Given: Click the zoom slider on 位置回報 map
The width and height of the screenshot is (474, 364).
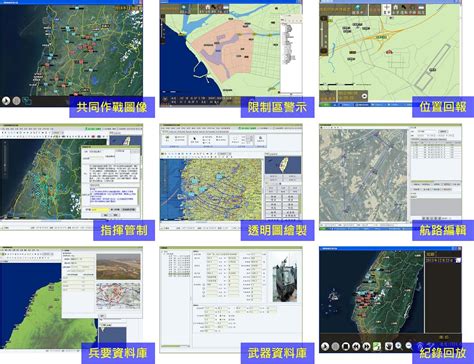Looking at the screenshot, I should [323, 35].
